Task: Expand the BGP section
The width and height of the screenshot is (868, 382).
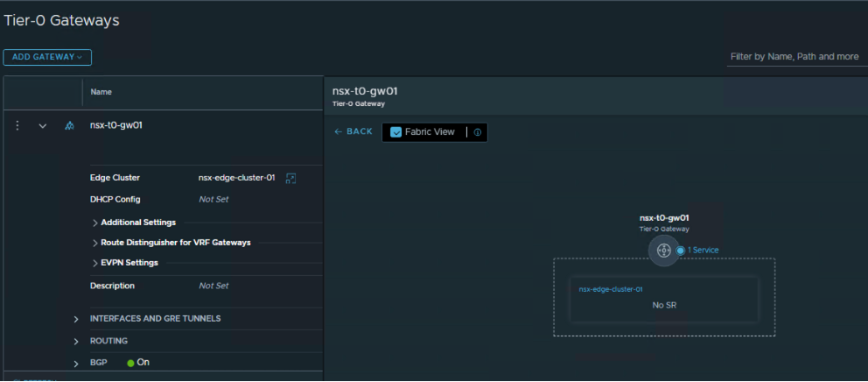Action: point(76,363)
